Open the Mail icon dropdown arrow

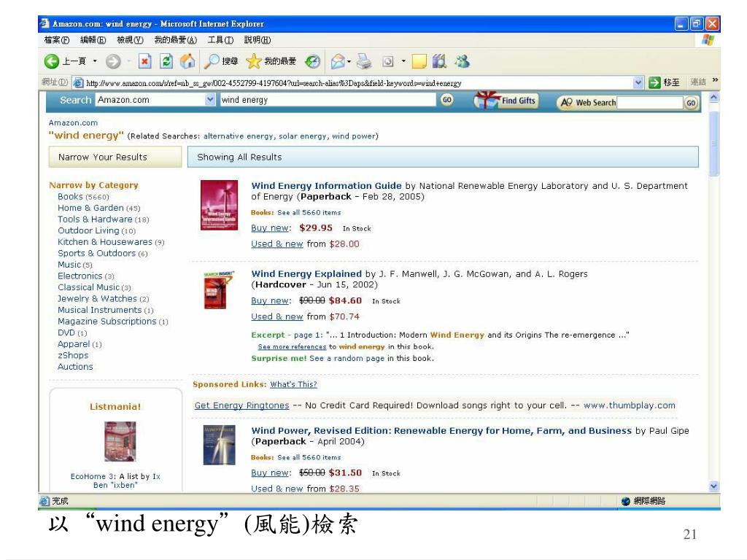click(349, 61)
